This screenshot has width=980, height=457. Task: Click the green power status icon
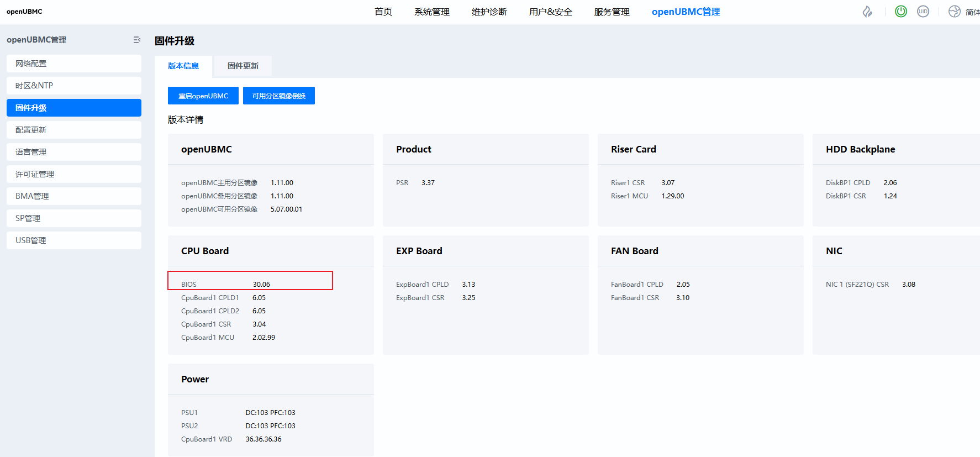(x=900, y=12)
